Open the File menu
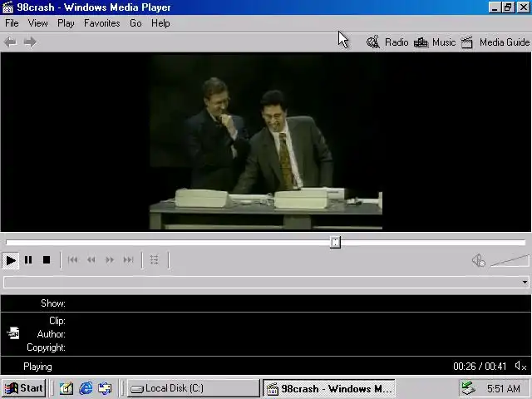 point(12,23)
